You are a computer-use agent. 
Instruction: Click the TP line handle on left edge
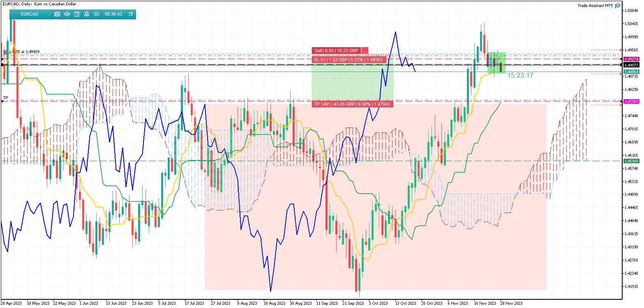pyautogui.click(x=2, y=101)
